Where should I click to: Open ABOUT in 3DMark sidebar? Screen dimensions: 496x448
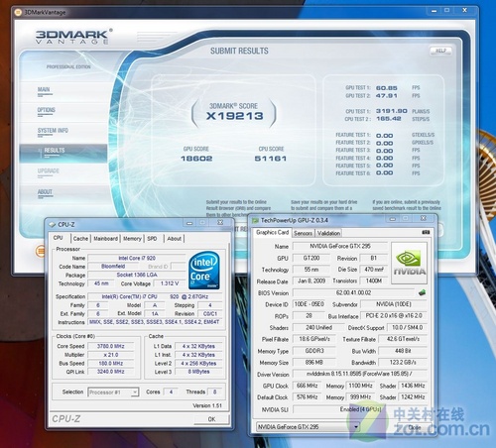click(x=45, y=191)
